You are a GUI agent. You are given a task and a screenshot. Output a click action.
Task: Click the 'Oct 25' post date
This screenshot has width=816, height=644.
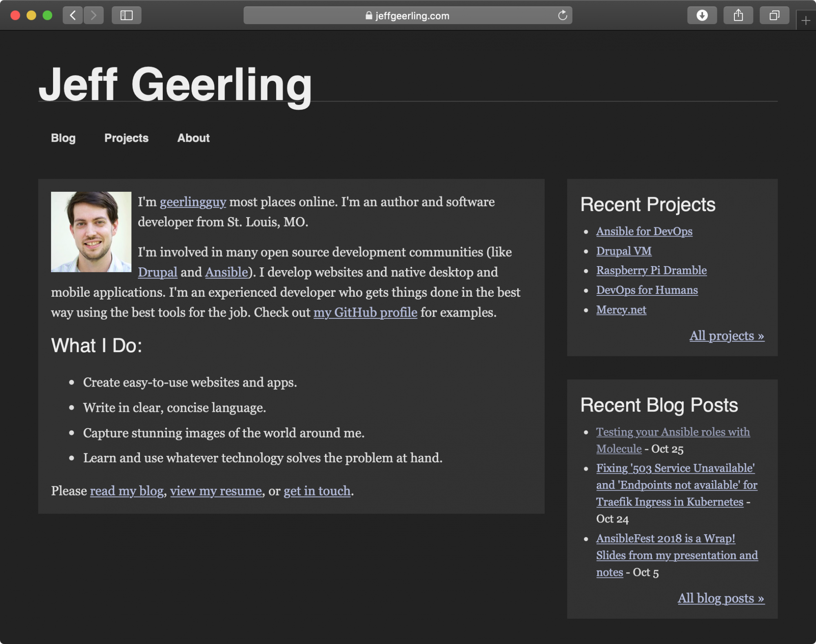(x=667, y=449)
